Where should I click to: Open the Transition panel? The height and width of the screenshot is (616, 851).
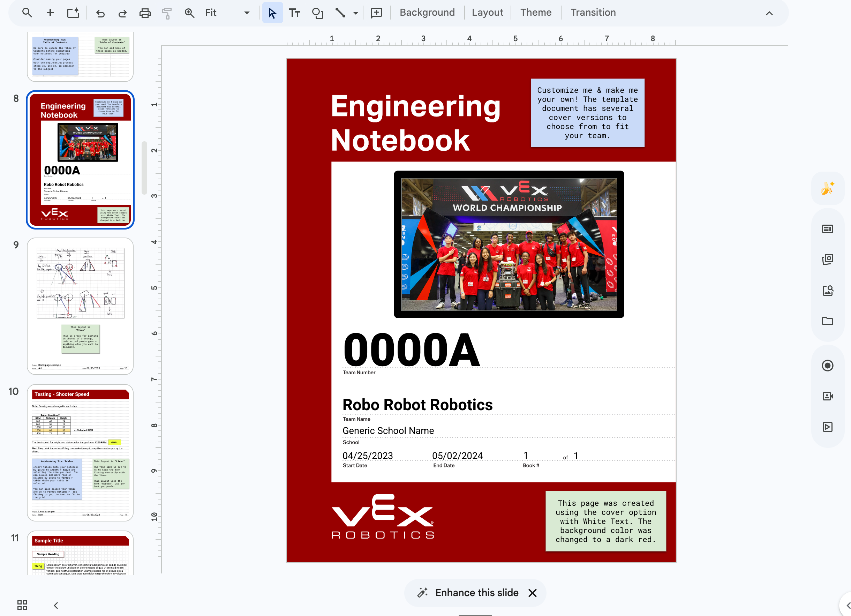click(x=593, y=12)
